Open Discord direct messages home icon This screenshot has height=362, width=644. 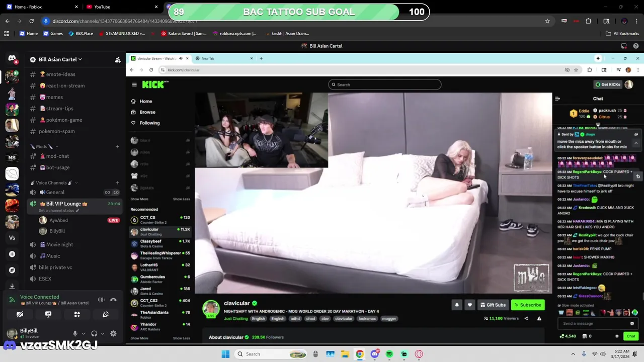coord(12,59)
